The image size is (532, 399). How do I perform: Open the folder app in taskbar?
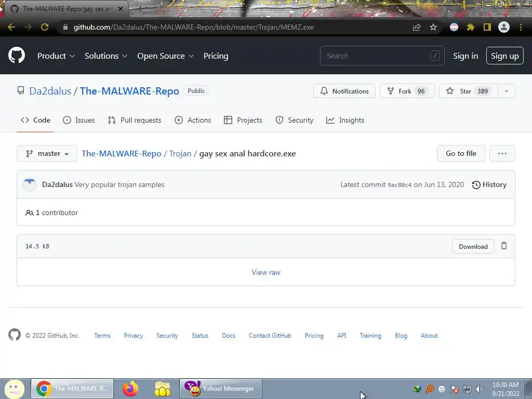click(x=163, y=389)
